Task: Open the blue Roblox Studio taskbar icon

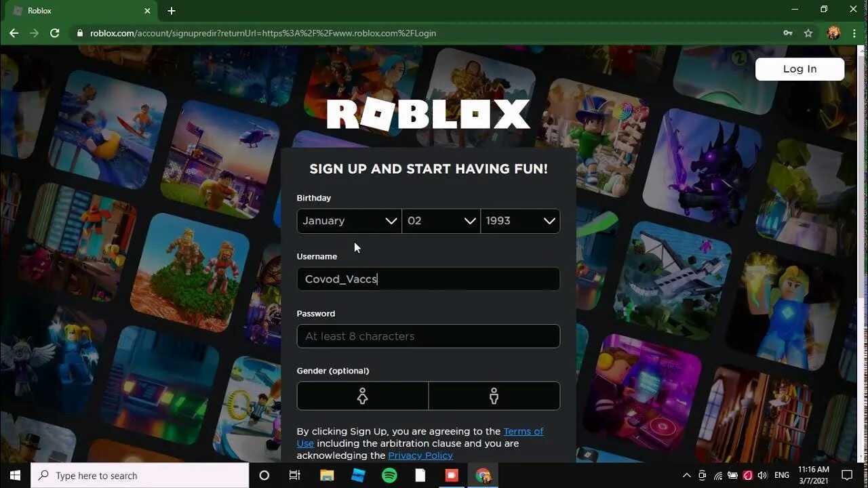Action: [x=358, y=476]
